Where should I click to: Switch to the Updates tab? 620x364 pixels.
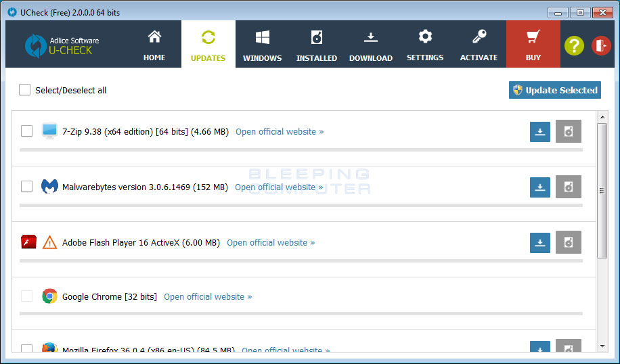point(208,44)
